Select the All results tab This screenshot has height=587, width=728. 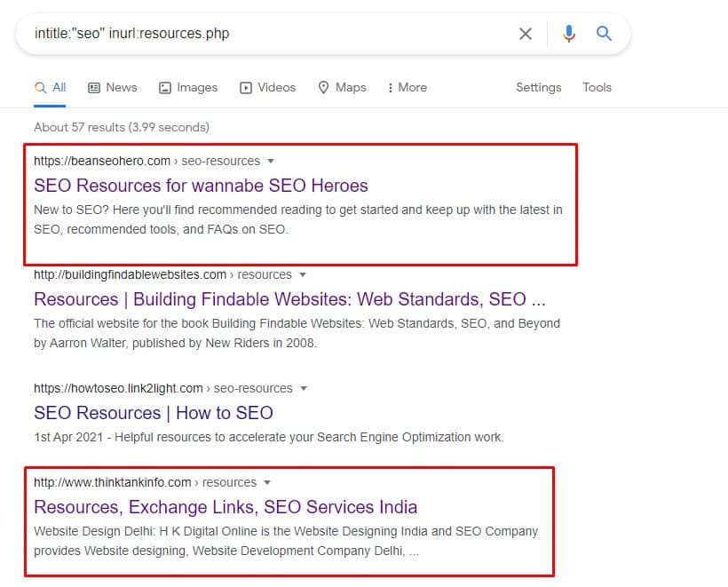click(50, 87)
